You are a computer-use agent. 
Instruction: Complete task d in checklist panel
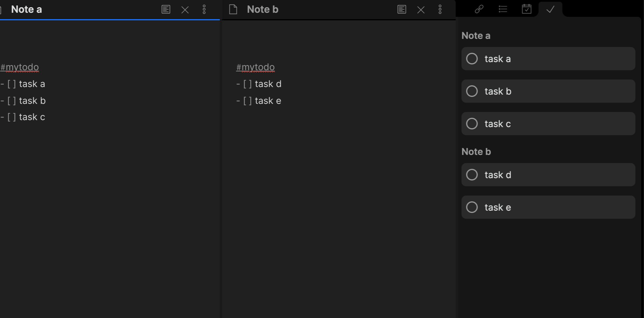(x=472, y=175)
